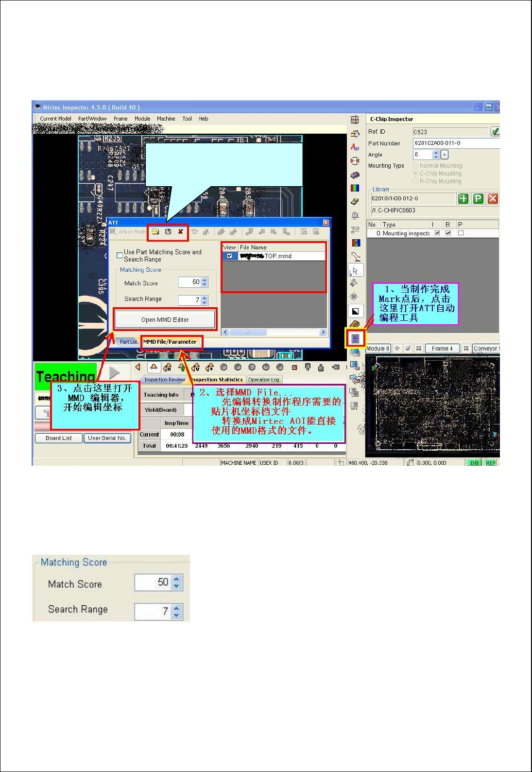Viewport: 532px width, 772px height.
Task: Switch to the Part List tab
Action: (128, 342)
